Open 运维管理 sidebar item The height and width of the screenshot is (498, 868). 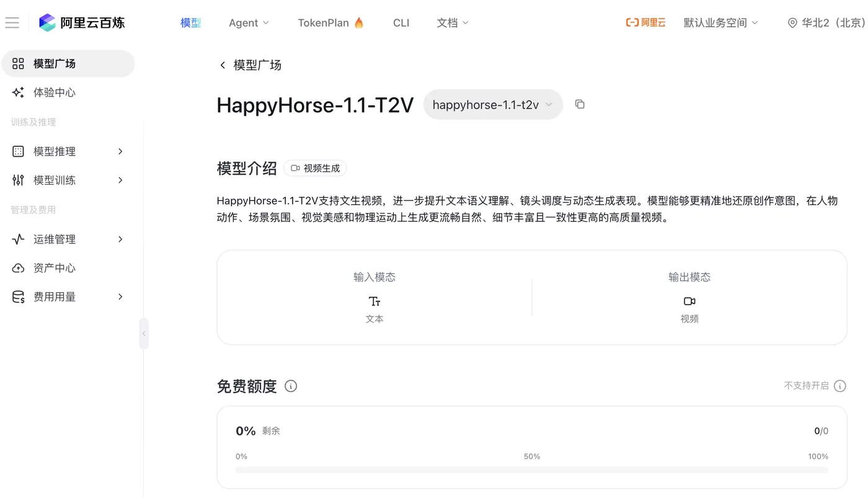[68, 239]
